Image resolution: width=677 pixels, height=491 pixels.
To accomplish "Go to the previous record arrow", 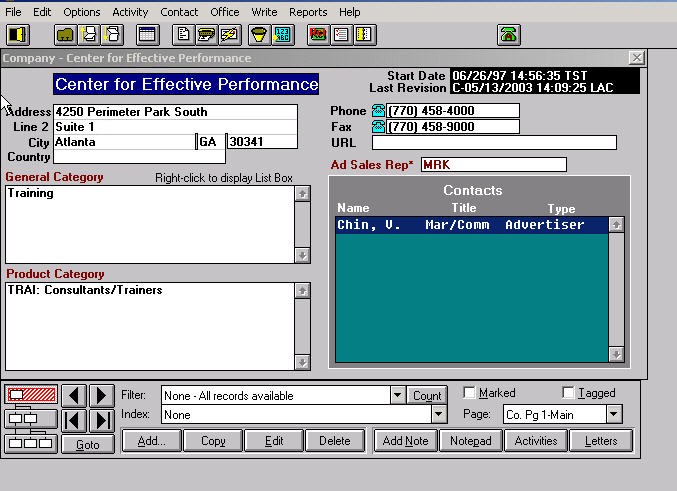I will pos(74,395).
